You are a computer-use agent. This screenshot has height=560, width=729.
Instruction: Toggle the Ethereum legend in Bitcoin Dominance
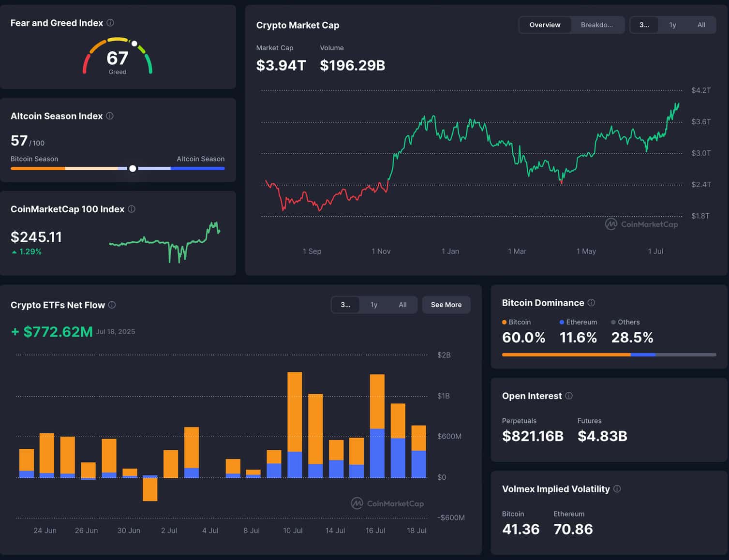click(579, 322)
